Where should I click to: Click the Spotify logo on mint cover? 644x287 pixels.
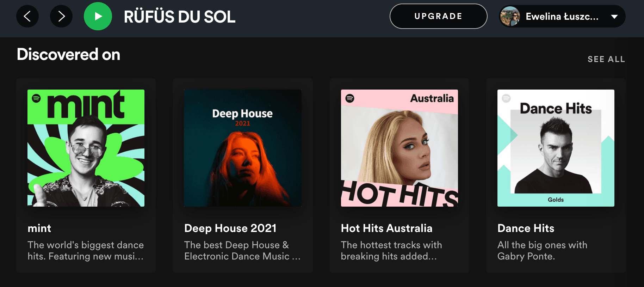[36, 98]
